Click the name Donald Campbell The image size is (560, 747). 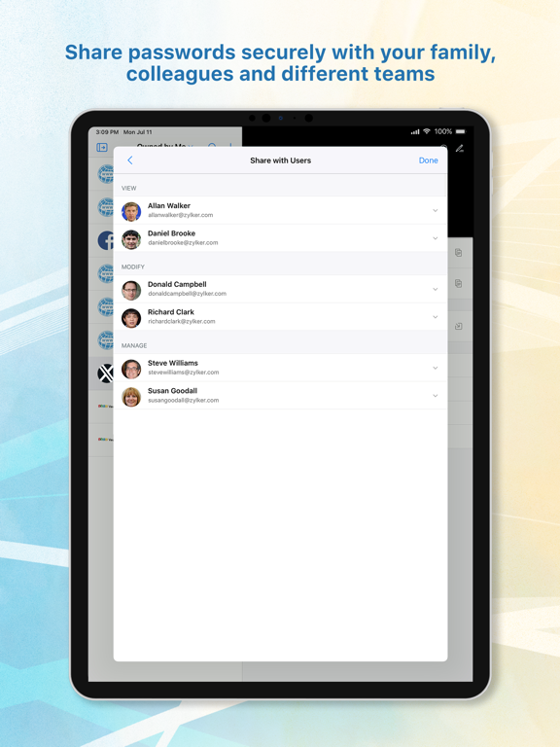pyautogui.click(x=177, y=284)
